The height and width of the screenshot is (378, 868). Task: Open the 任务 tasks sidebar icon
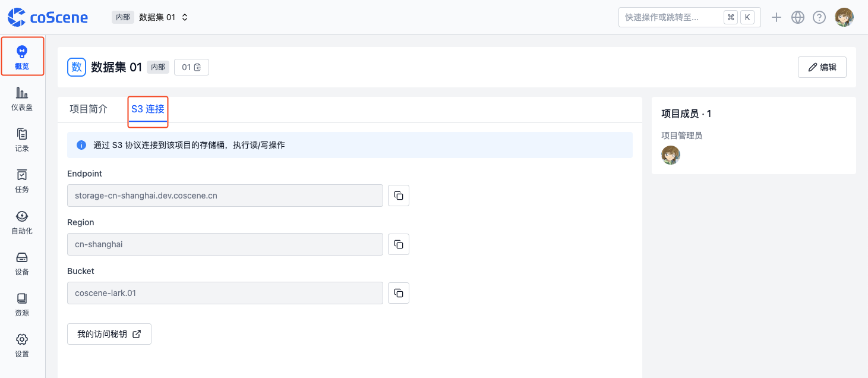(22, 181)
